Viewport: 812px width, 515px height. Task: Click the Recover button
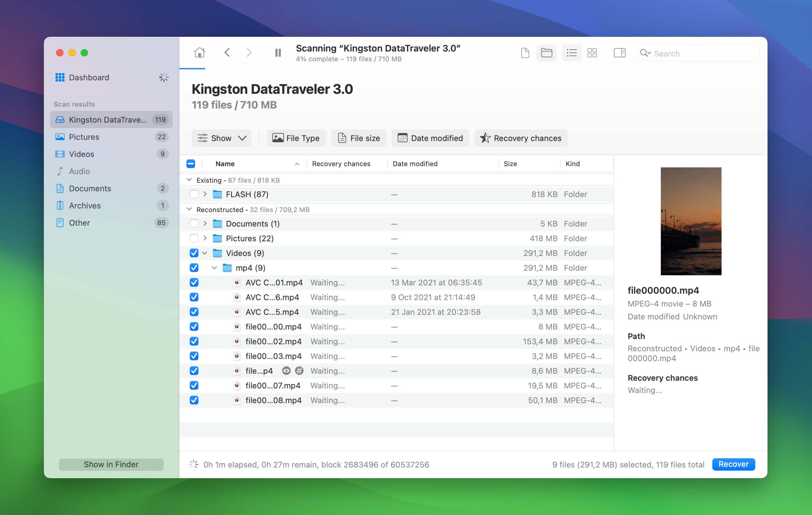tap(733, 464)
